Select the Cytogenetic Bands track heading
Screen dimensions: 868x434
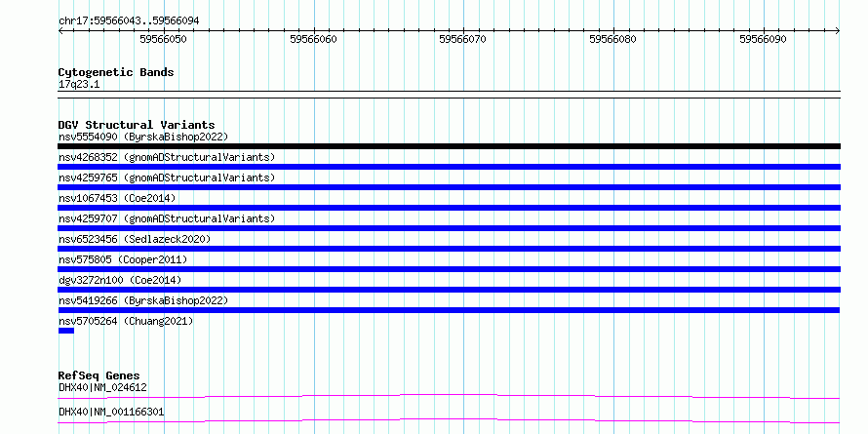(x=116, y=72)
